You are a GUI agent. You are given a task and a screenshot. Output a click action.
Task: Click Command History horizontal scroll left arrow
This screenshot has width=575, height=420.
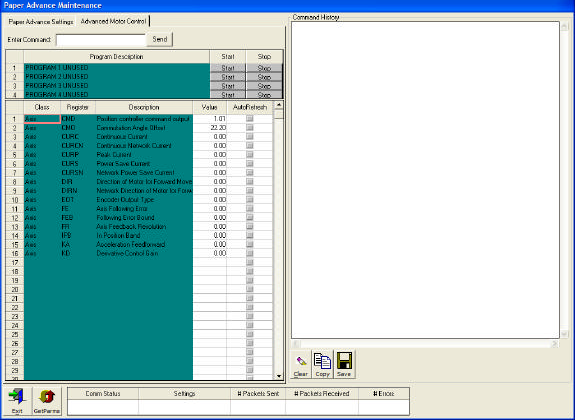pos(296,344)
